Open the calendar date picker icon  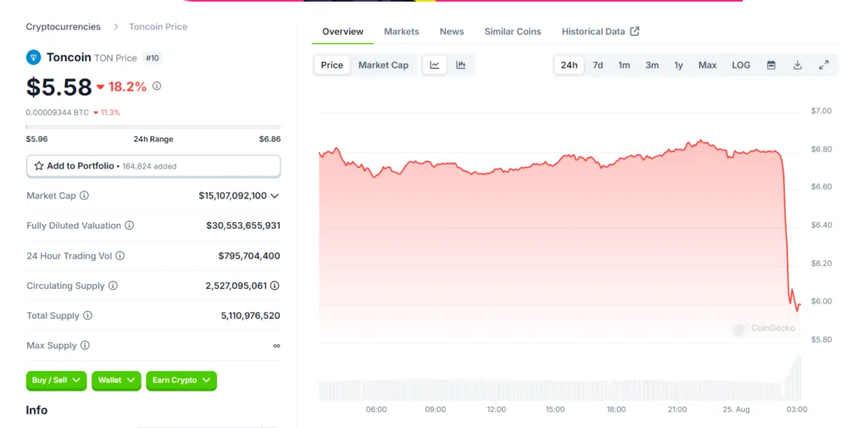(x=771, y=65)
